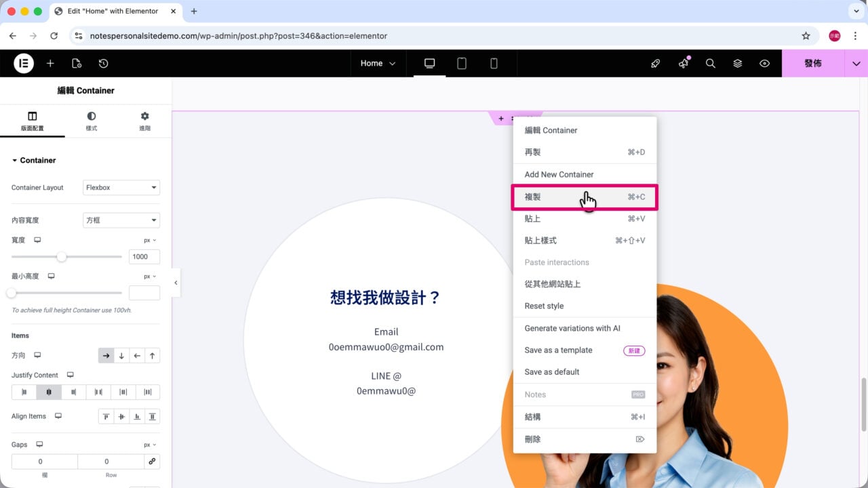Click responsive icon beside 方向

(x=38, y=355)
